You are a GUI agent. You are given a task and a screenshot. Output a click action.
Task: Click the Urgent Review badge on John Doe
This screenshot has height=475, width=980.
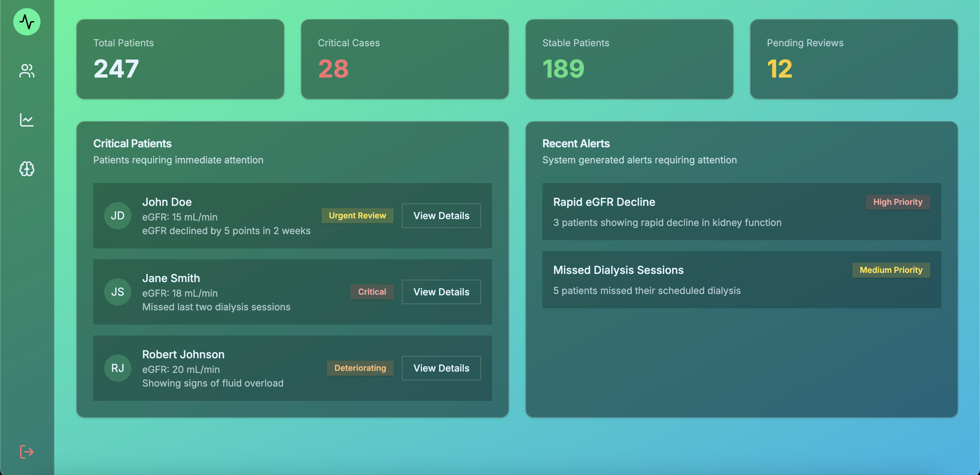click(x=357, y=215)
